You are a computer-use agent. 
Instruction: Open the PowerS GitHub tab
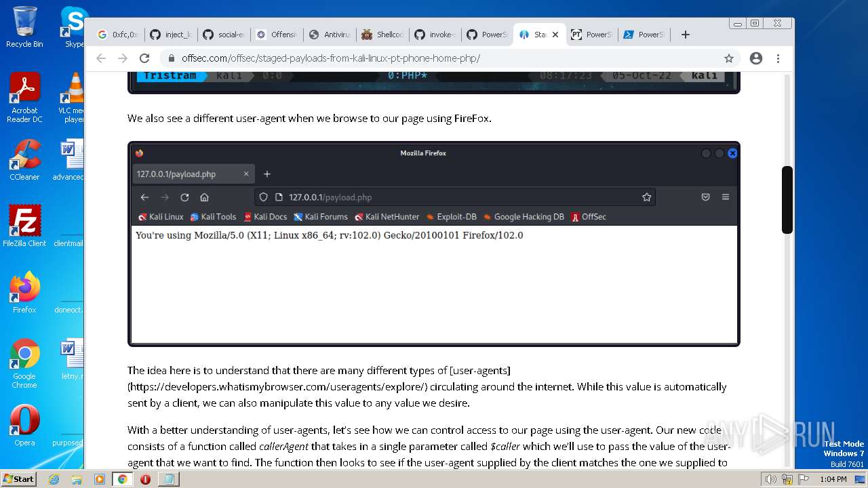click(x=487, y=35)
